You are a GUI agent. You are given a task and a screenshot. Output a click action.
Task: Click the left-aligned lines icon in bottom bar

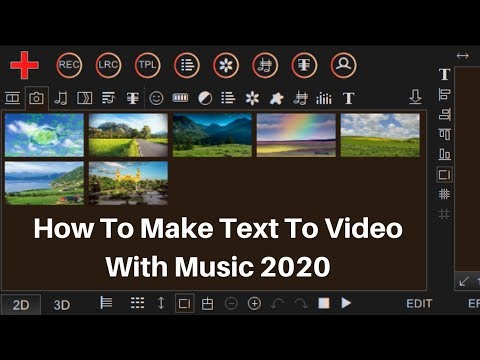pos(106,303)
